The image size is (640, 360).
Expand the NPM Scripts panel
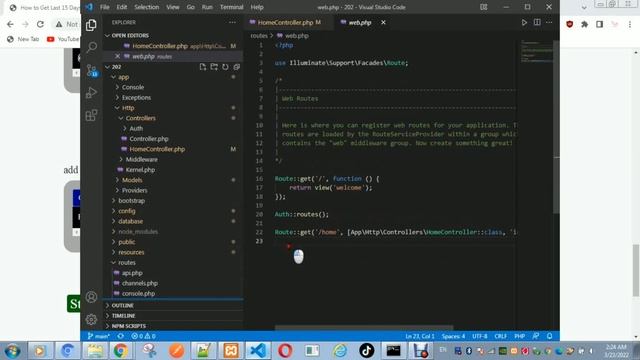pyautogui.click(x=129, y=326)
